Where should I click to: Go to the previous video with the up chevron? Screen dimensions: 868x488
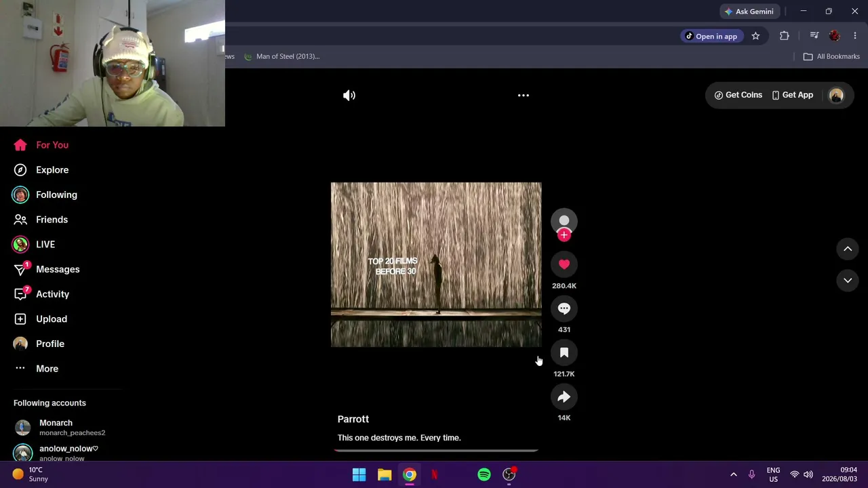[x=848, y=249]
